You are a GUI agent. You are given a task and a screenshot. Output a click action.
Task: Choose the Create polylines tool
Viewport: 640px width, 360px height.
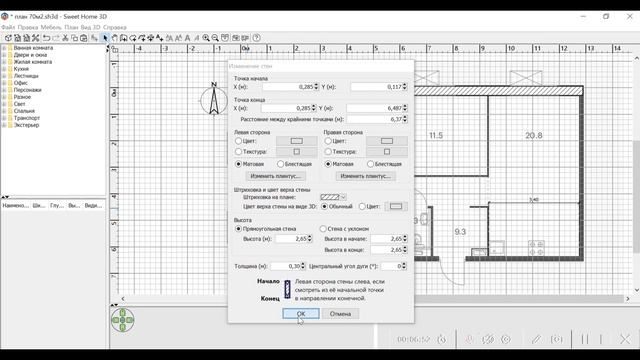click(142, 38)
